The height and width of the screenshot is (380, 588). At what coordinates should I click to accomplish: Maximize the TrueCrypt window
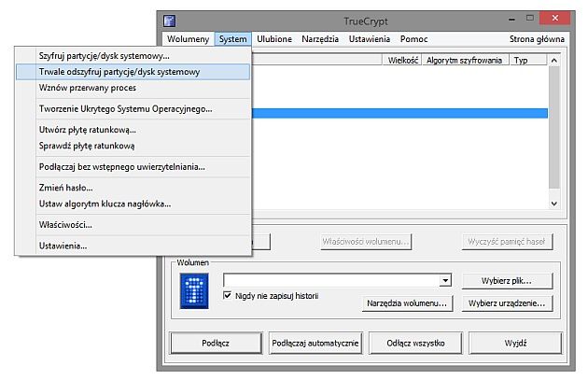(530, 18)
